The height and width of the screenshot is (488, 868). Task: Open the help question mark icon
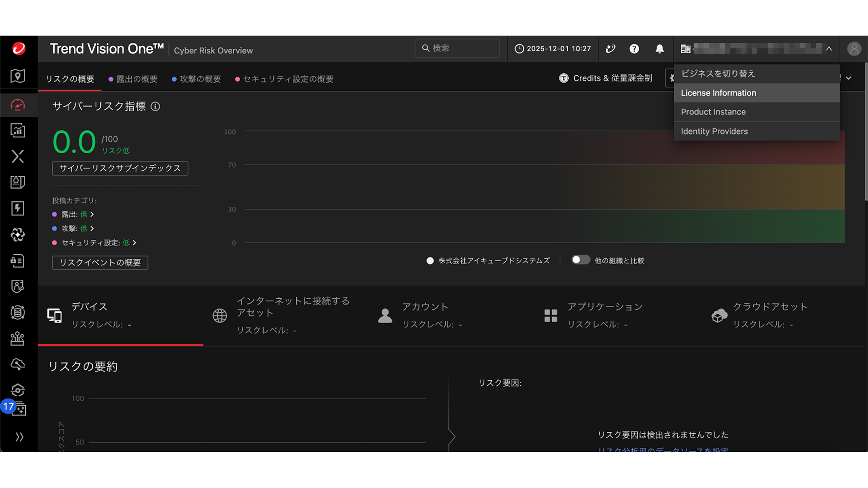(634, 49)
